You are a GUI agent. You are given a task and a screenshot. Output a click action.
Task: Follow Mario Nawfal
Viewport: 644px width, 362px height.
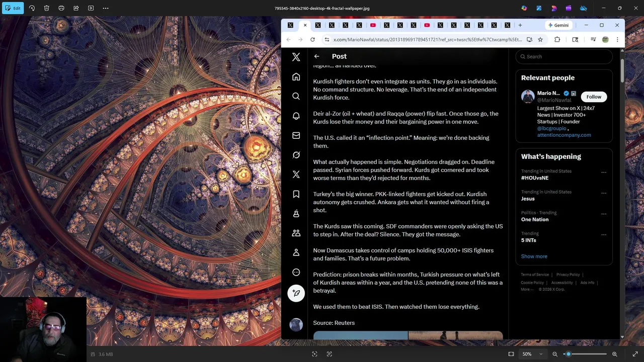pyautogui.click(x=594, y=97)
